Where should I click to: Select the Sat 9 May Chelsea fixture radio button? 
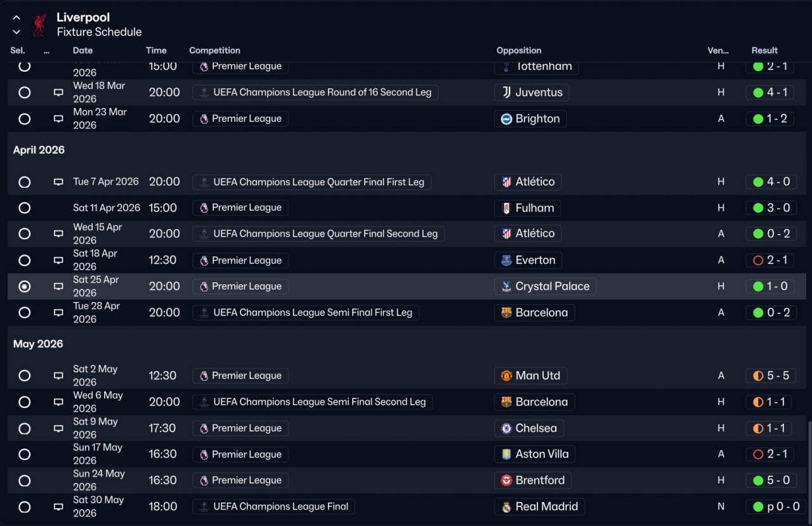24,428
